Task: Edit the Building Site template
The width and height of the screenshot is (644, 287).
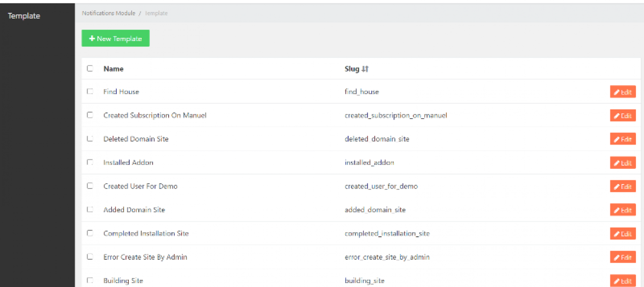Action: point(622,281)
